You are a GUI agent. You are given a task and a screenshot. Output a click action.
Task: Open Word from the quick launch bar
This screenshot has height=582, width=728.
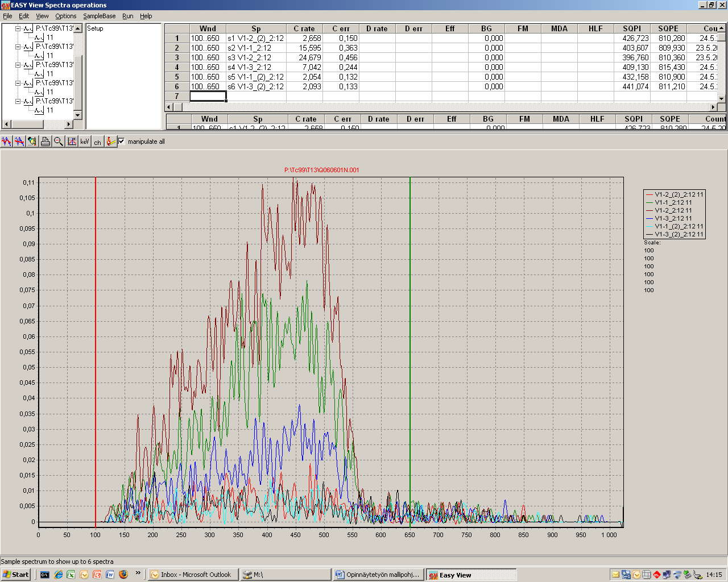point(110,575)
